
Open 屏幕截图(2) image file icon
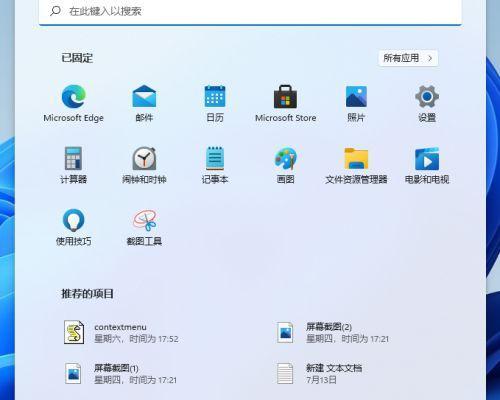click(285, 332)
